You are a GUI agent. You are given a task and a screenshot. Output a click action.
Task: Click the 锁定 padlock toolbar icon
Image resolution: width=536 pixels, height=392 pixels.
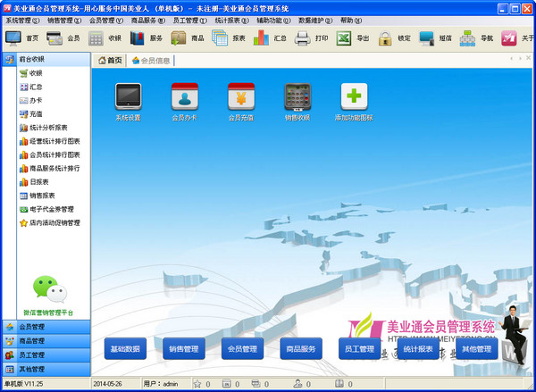click(x=385, y=38)
